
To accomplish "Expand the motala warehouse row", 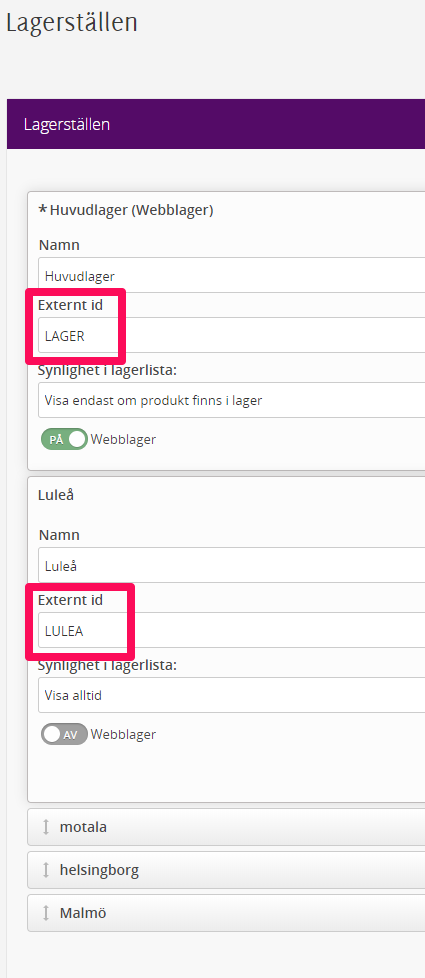I will (x=227, y=827).
